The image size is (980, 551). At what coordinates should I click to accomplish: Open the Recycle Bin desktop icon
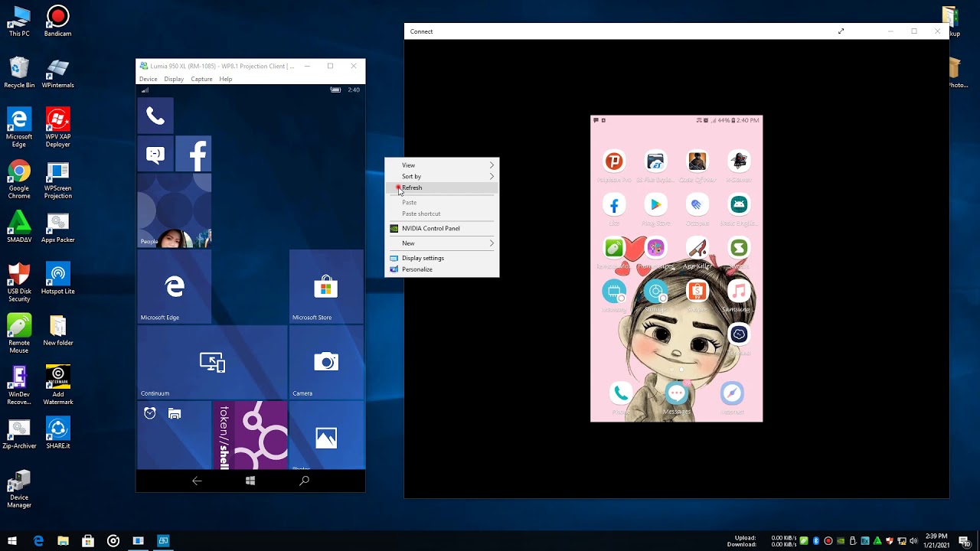tap(19, 73)
